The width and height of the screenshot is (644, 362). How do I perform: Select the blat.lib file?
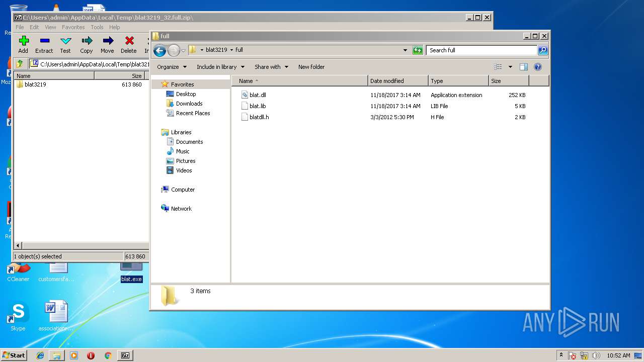(258, 106)
